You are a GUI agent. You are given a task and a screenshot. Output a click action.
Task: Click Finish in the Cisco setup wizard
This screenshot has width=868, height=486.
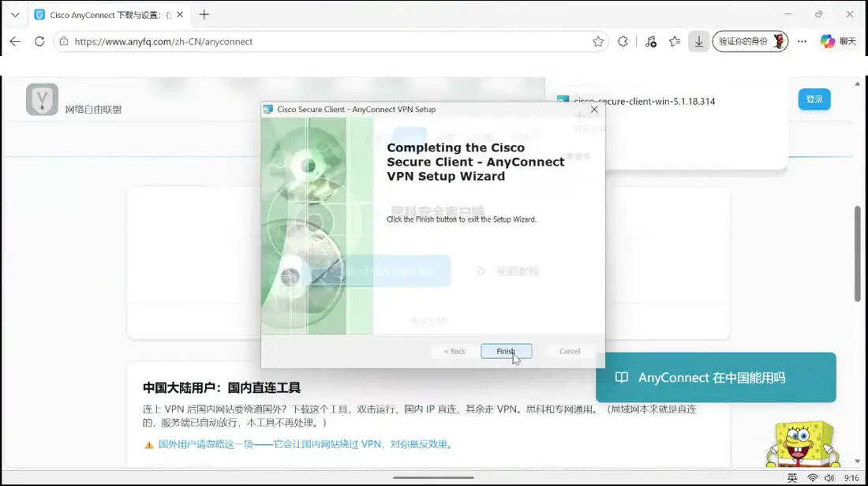pyautogui.click(x=506, y=351)
